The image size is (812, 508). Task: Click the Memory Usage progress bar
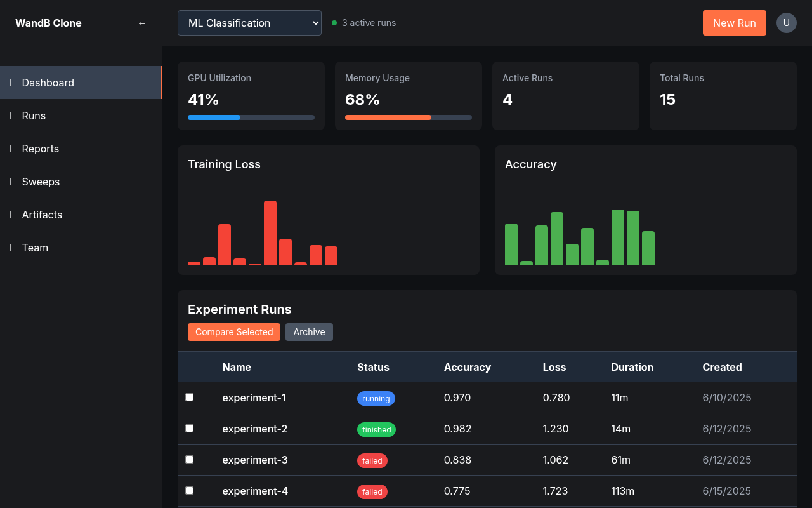tap(409, 117)
